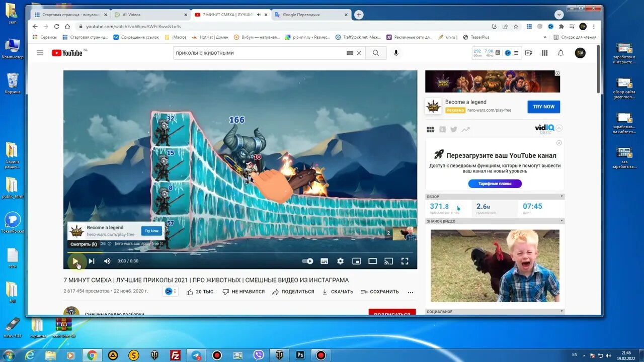This screenshot has width=644, height=362.
Task: Open the iMacros bookmark folder
Action: click(176, 37)
